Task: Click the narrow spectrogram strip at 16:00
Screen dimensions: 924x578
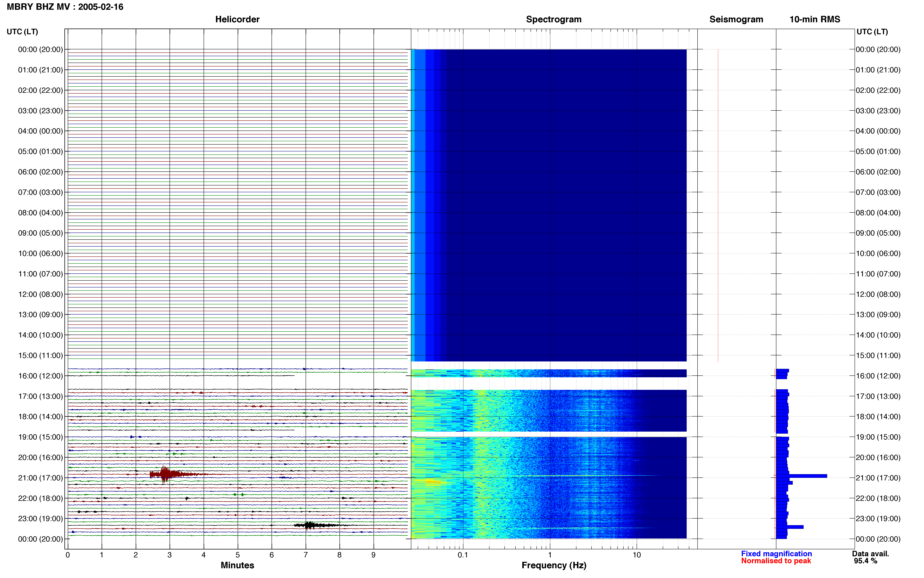Action: [x=549, y=373]
